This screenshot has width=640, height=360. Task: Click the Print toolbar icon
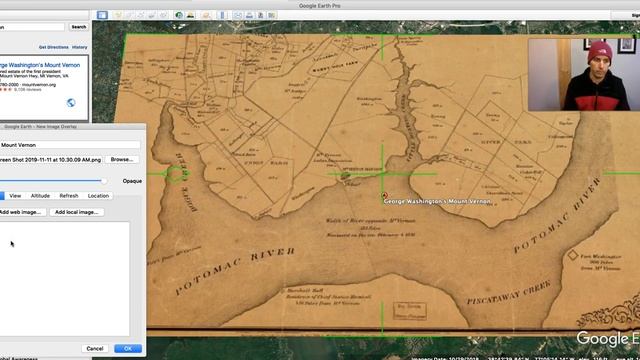pos(249,15)
